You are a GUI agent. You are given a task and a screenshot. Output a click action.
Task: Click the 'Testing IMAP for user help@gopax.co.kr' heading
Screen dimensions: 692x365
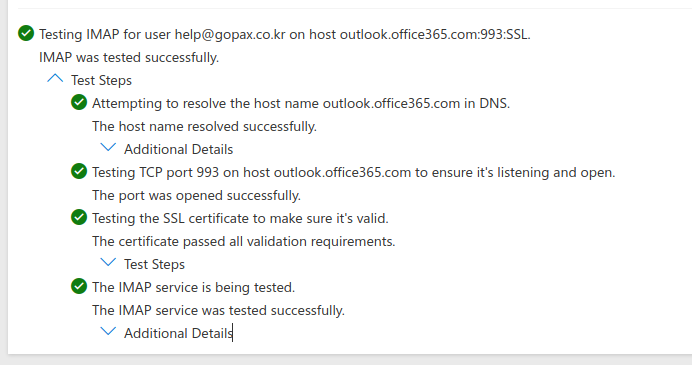click(x=285, y=34)
